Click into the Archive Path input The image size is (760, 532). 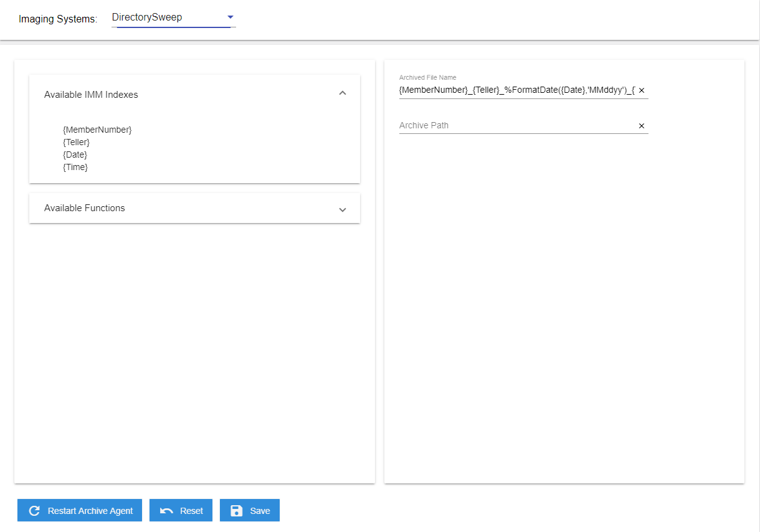pyautogui.click(x=517, y=125)
